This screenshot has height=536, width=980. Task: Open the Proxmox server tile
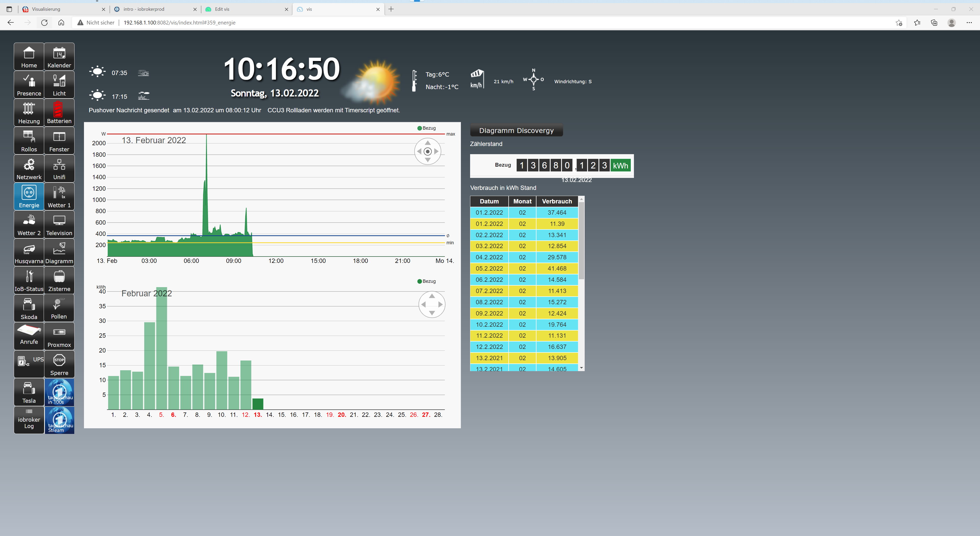pyautogui.click(x=59, y=336)
